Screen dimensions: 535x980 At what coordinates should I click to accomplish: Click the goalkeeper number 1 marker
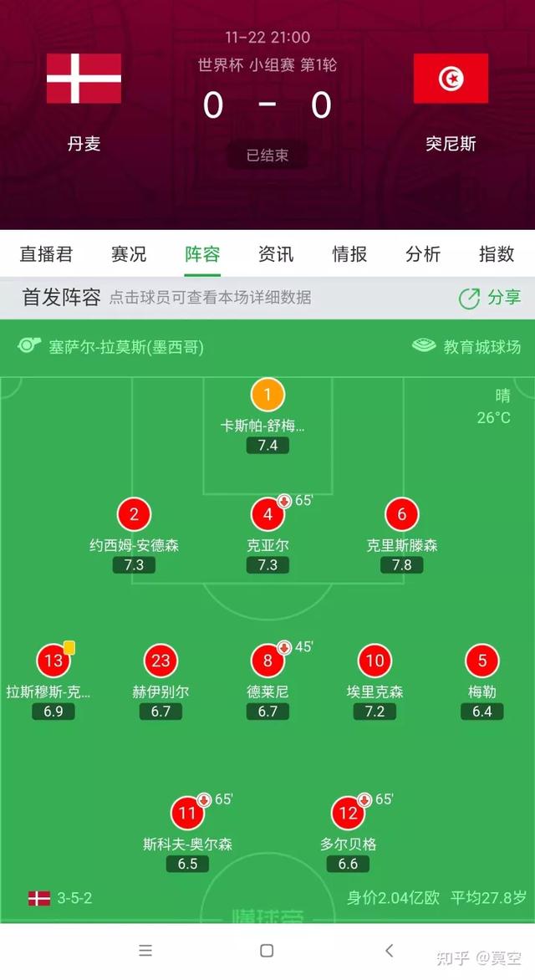[267, 392]
